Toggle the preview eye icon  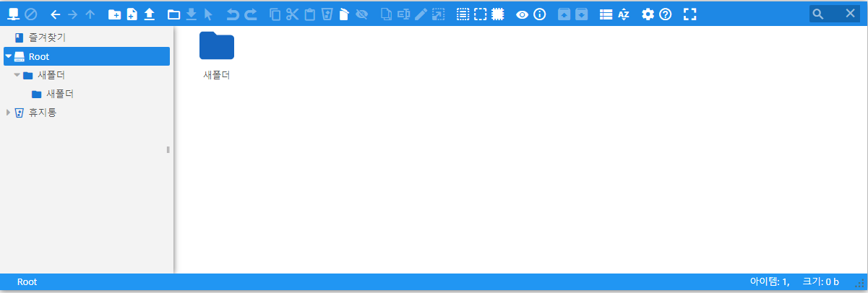click(x=522, y=14)
